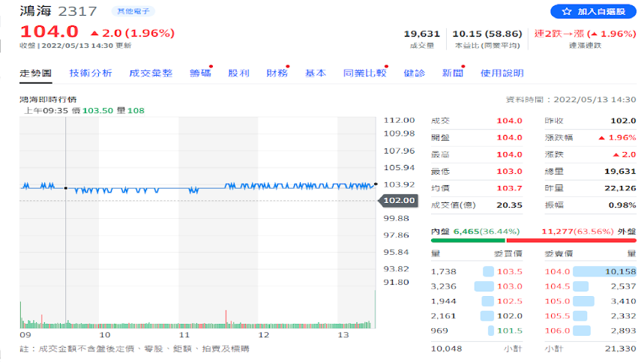The image size is (644, 362).
Task: Click ask volume 2,893
Action: tap(623, 331)
